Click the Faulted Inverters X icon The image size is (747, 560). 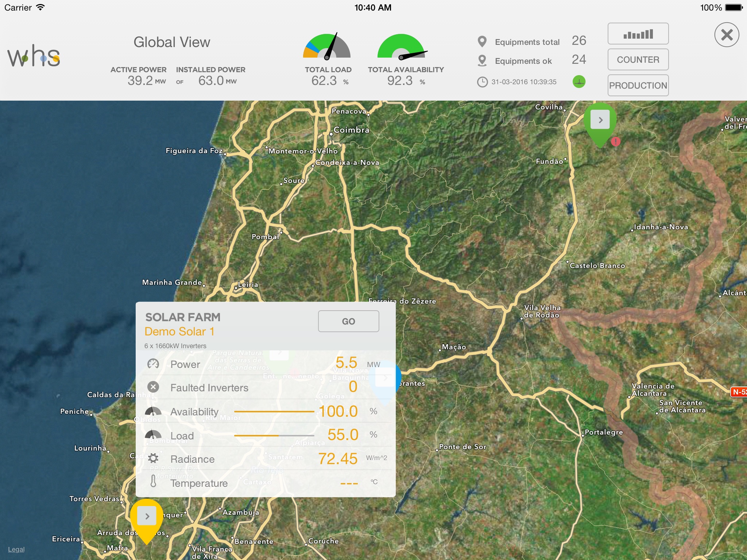coord(153,387)
